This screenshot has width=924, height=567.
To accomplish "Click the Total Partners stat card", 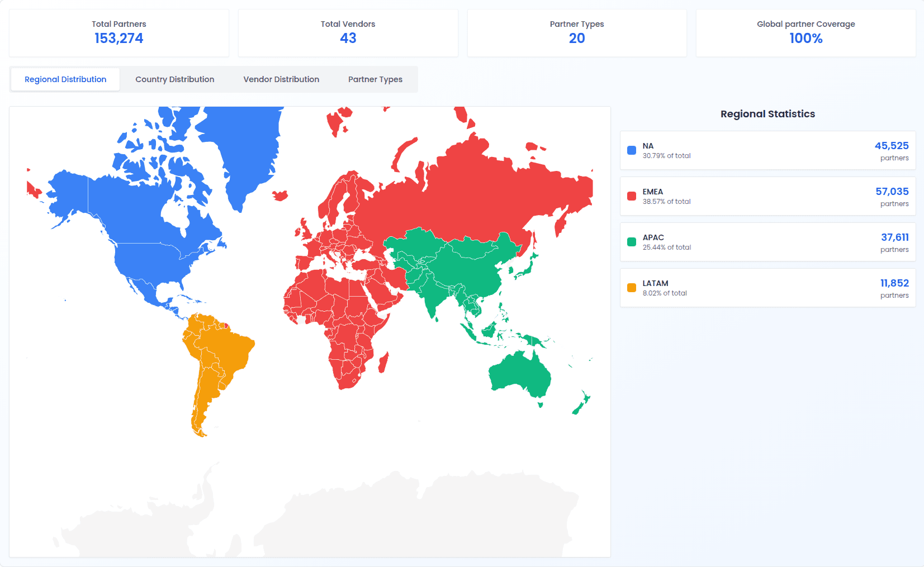I will pyautogui.click(x=119, y=32).
